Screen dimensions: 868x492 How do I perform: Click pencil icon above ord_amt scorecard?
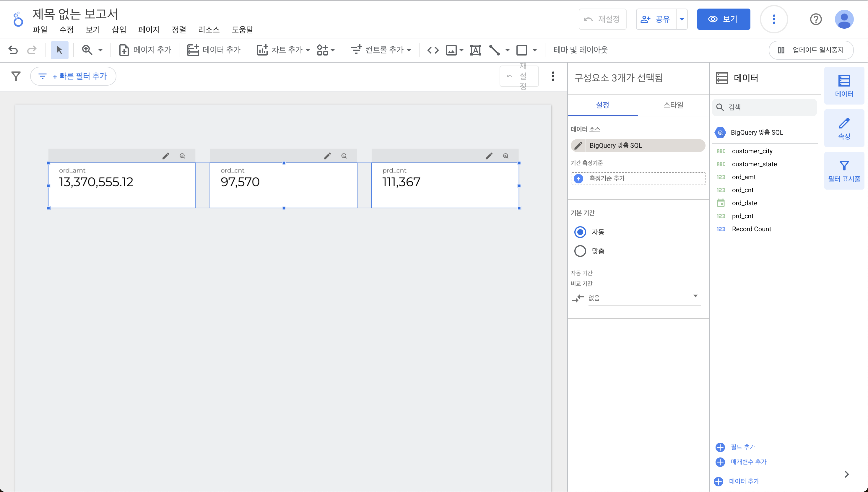[166, 156]
